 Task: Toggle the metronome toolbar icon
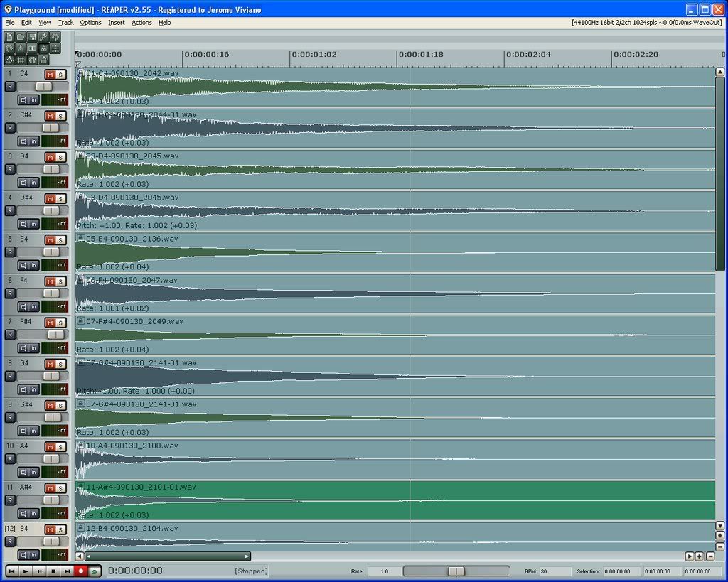pyautogui.click(x=21, y=48)
